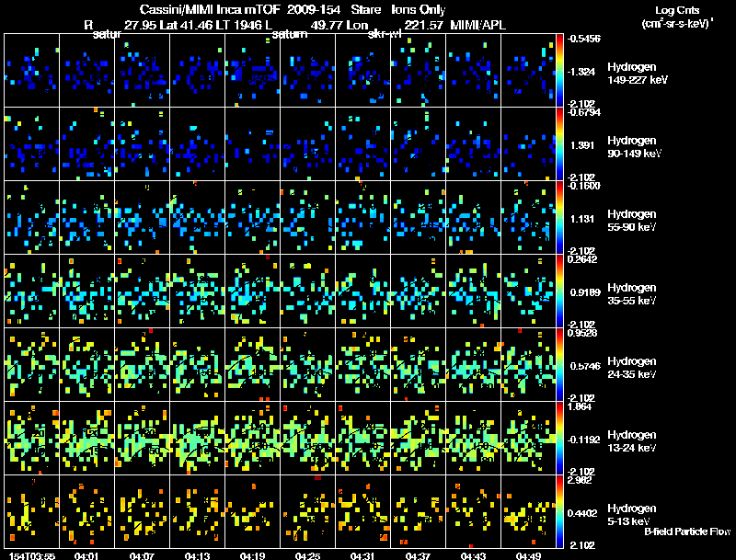Click the color bar for the 149-227 keV row

[x=559, y=71]
